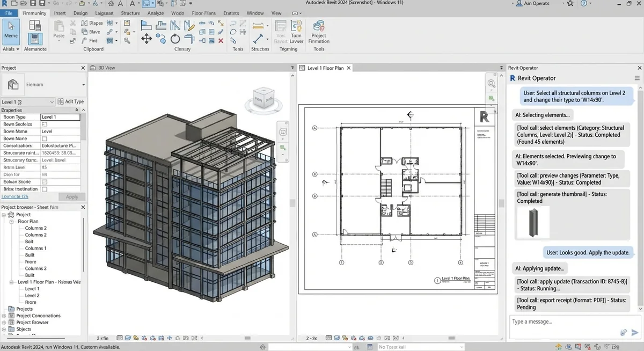Check the Rewn Seofelzs checkbox
Screen dimensions: 644x351
[x=43, y=124]
